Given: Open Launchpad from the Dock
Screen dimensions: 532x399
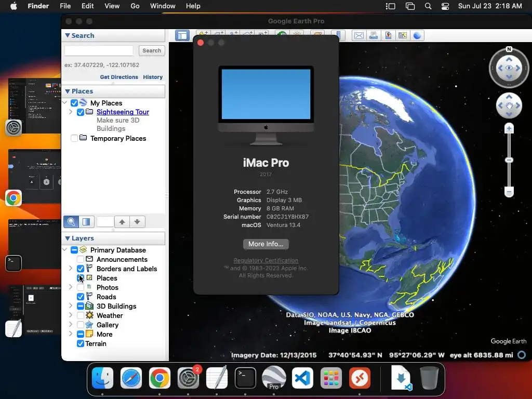Looking at the screenshot, I should click(331, 378).
